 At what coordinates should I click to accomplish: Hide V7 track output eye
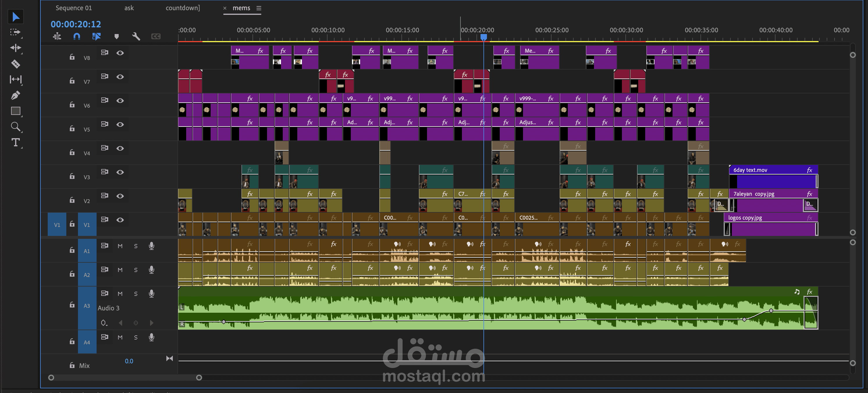120,77
